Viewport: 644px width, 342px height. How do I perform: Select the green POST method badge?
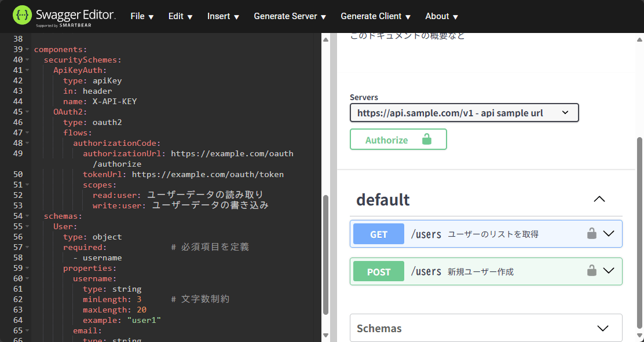378,271
